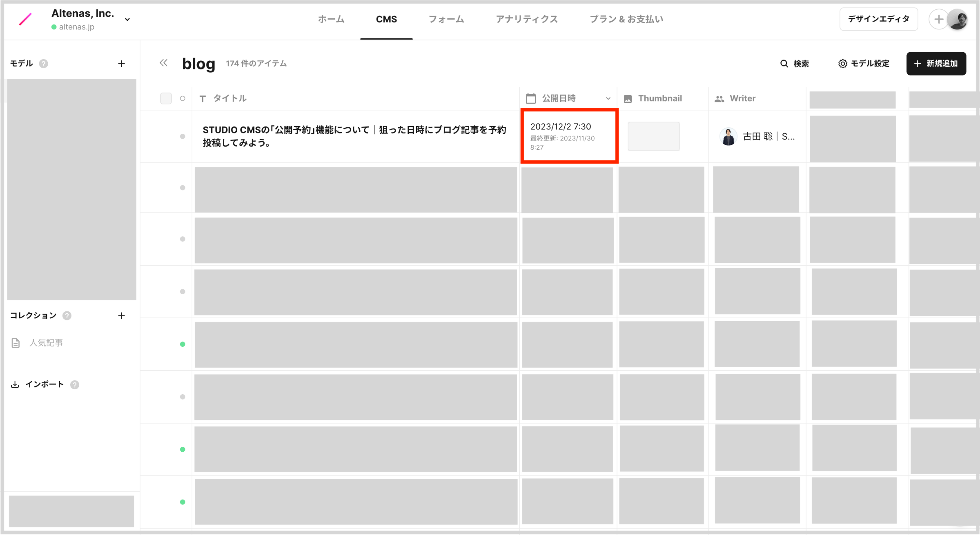
Task: Select the CMS tab
Action: [386, 19]
